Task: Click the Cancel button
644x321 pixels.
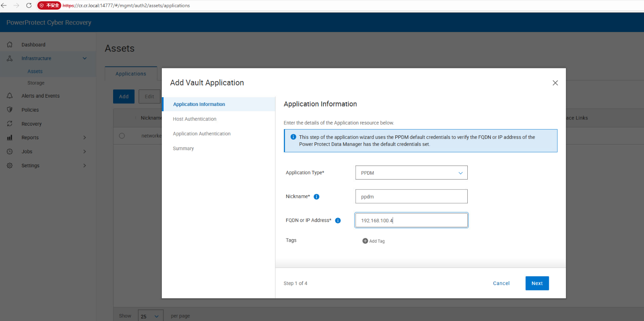Action: coord(501,283)
